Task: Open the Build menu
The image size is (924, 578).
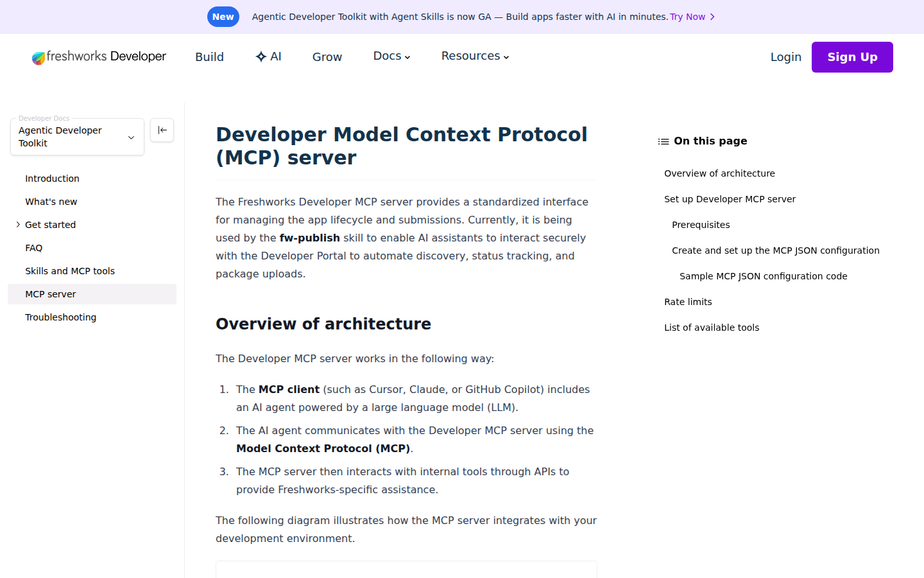Action: [x=209, y=57]
